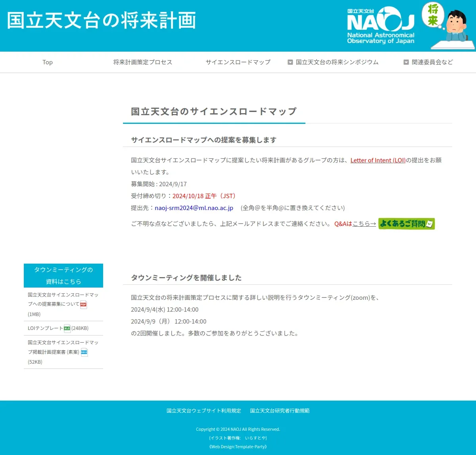Click the サイエンスロードマップへの提案を募集します heading
This screenshot has height=455, width=476.
point(203,140)
